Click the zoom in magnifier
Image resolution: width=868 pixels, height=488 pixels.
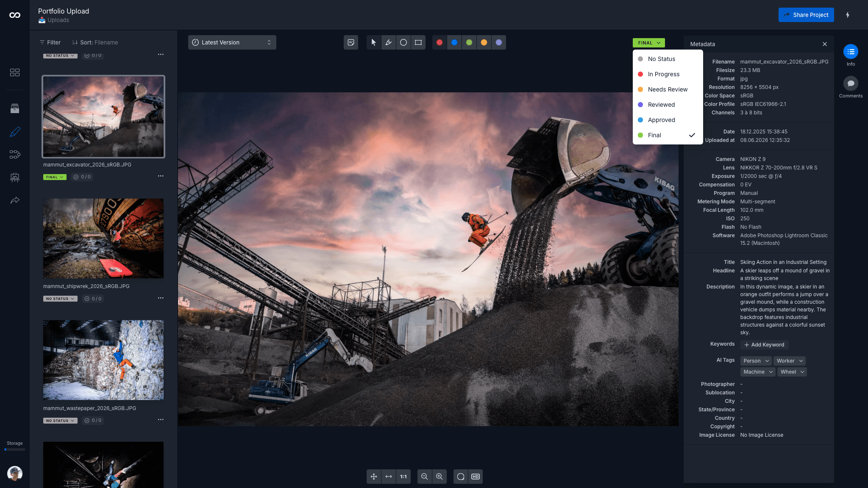pyautogui.click(x=440, y=477)
